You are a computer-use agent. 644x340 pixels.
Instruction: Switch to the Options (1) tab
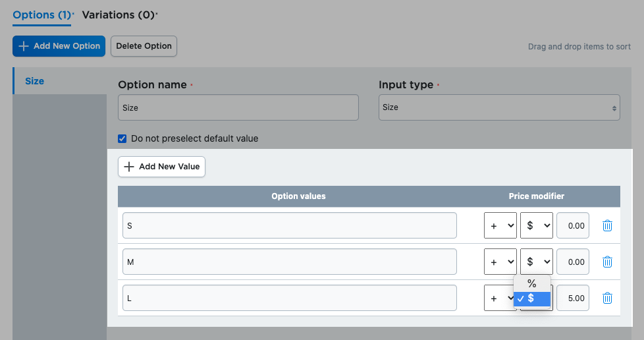[x=43, y=14]
